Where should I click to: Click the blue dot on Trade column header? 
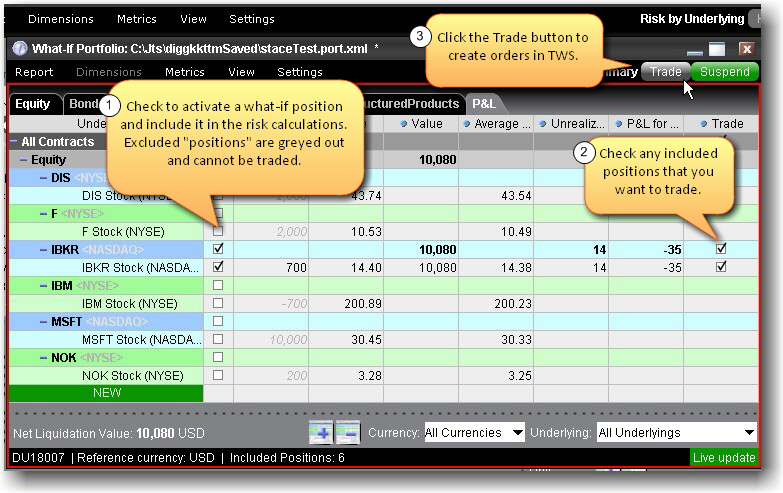pyautogui.click(x=704, y=124)
